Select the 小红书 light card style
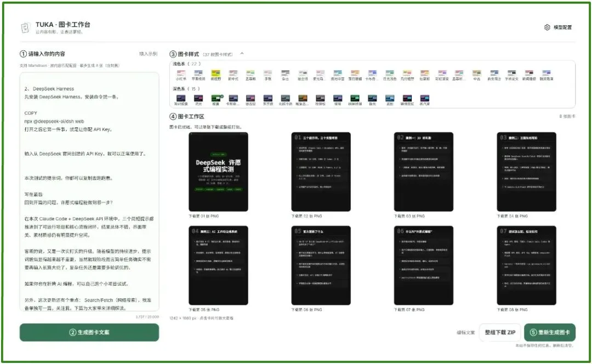592x364 pixels. [x=181, y=75]
